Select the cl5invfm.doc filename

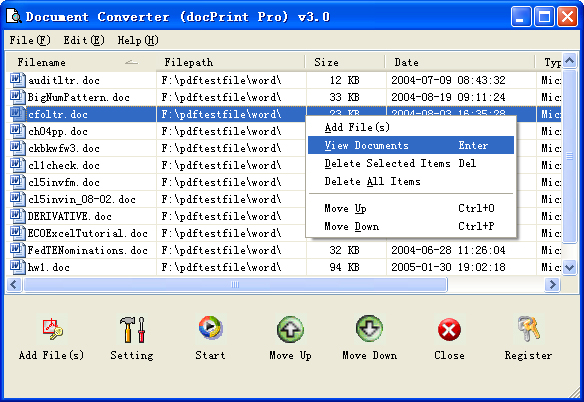coord(64,182)
